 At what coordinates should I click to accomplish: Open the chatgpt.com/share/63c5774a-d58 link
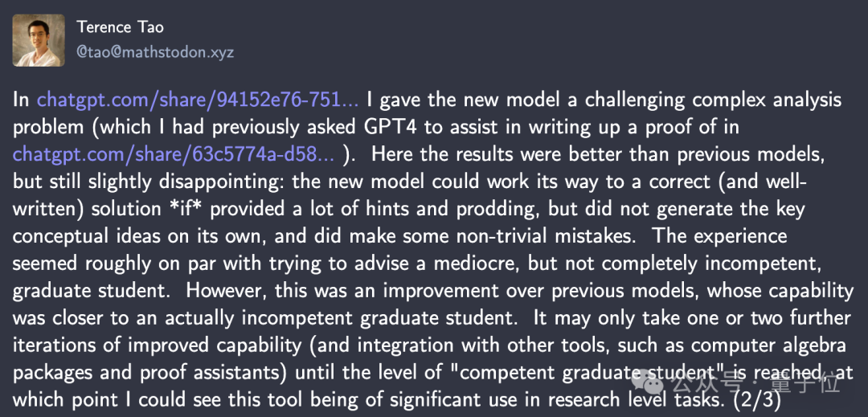174,154
